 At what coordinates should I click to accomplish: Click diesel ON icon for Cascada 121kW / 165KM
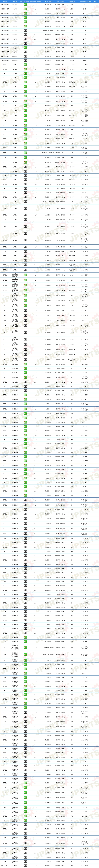point(25,382)
